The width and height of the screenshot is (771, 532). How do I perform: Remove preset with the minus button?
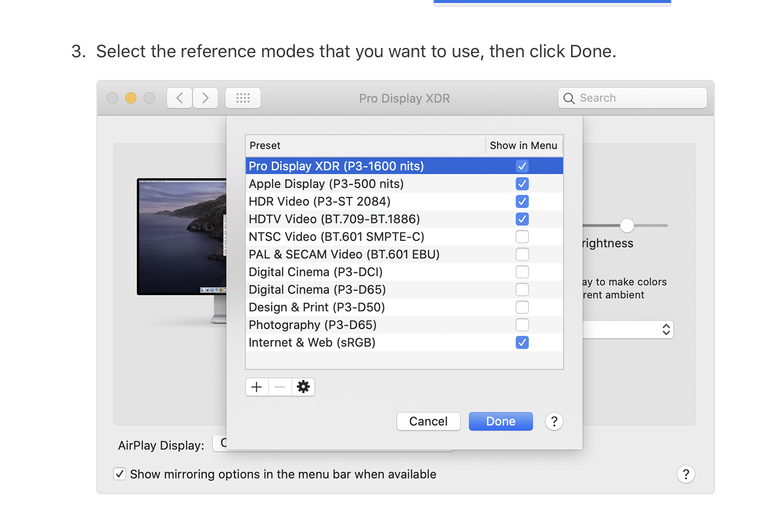(280, 387)
